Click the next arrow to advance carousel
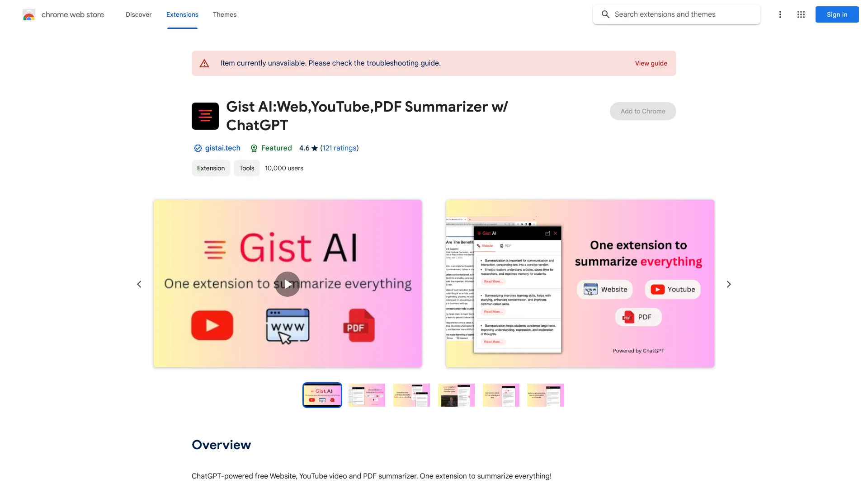Screen dimensions: 868x488 tap(728, 284)
